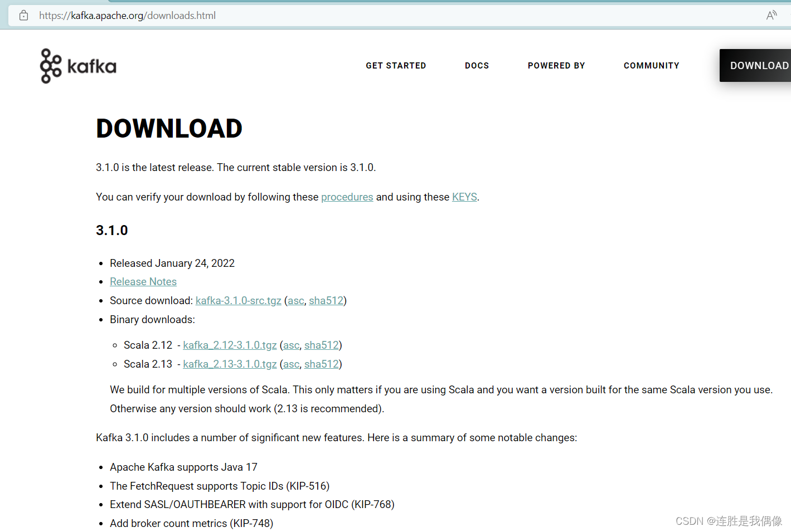Click the 'Scala 2.13' label
This screenshot has height=532, width=791.
point(148,364)
